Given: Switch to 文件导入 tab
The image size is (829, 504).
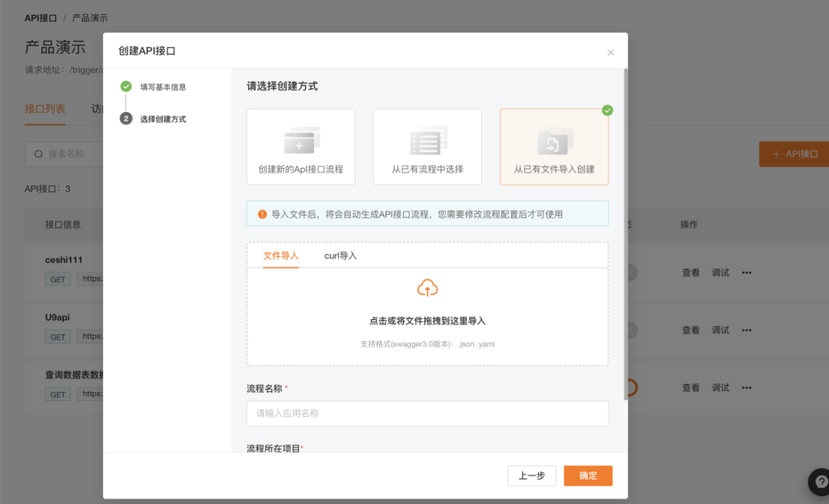Looking at the screenshot, I should pyautogui.click(x=281, y=255).
